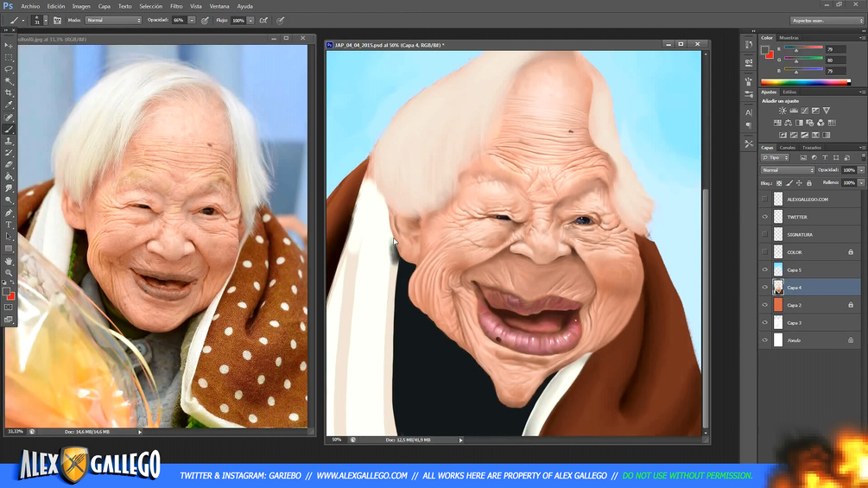Click the foreground color swatch in Color panel

point(765,50)
